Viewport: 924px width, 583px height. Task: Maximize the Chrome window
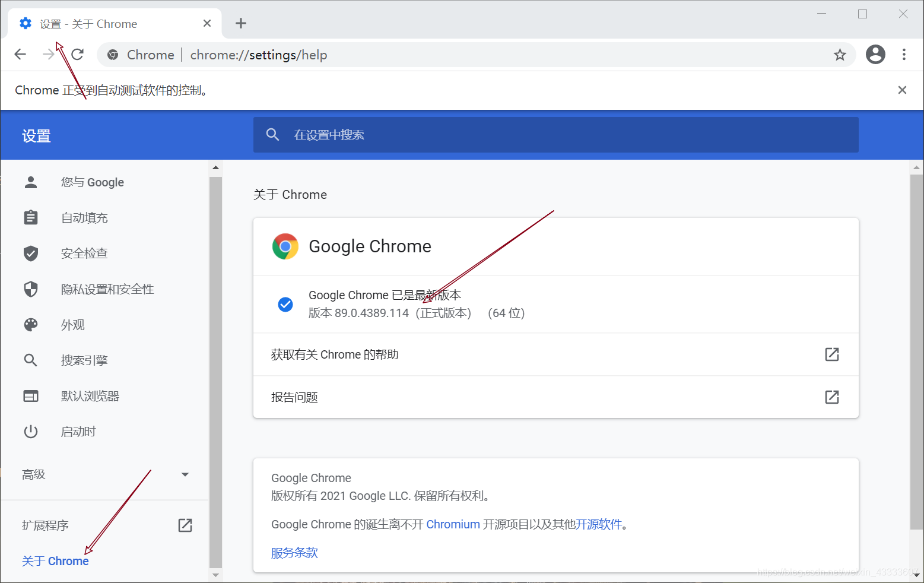(x=862, y=14)
